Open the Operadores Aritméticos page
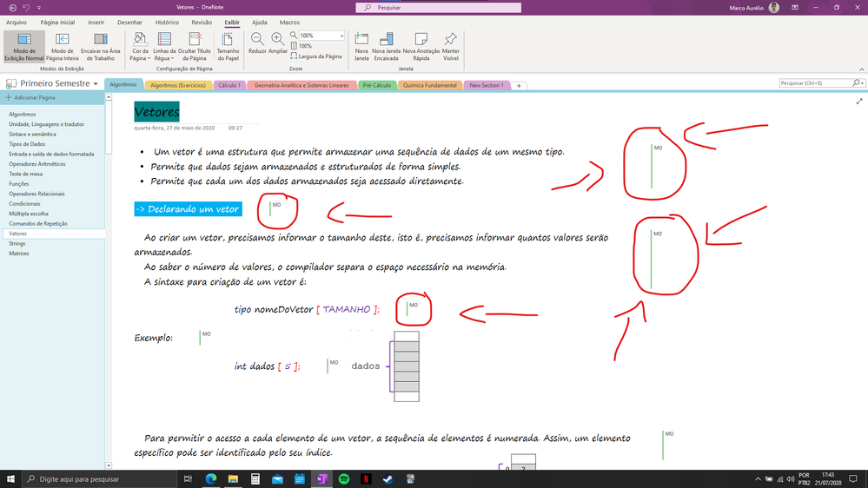Viewport: 868px width, 488px height. pyautogui.click(x=37, y=164)
